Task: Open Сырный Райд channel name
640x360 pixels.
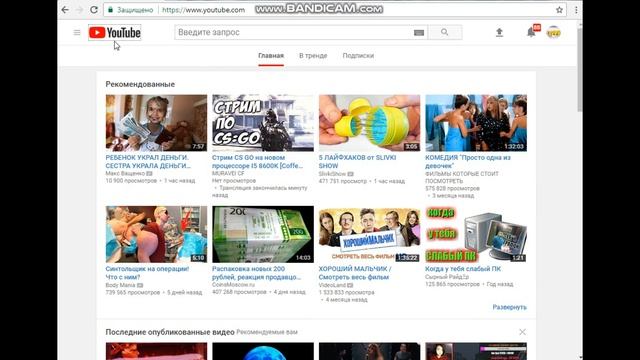Action: 447,277
